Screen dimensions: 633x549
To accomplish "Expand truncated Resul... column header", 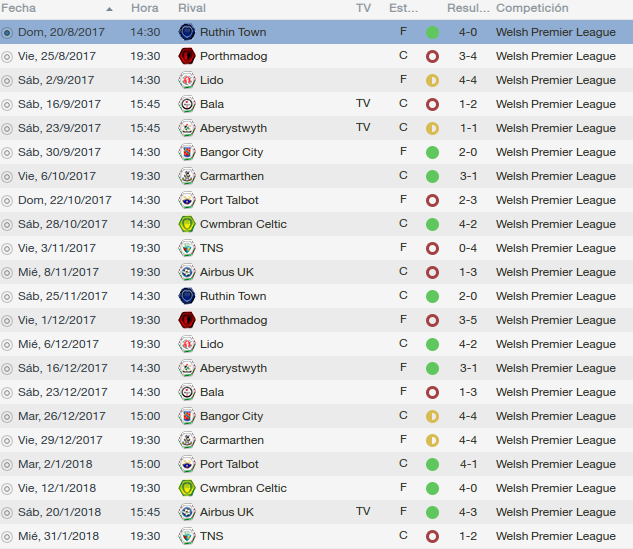I will coord(468,8).
